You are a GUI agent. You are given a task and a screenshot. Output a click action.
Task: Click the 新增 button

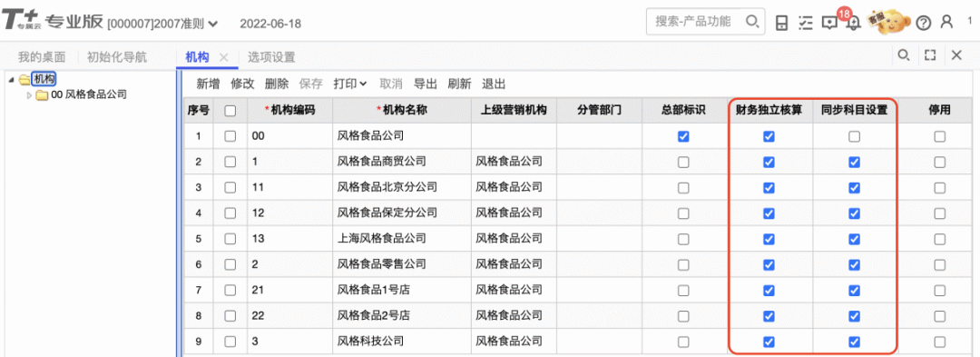tap(208, 84)
